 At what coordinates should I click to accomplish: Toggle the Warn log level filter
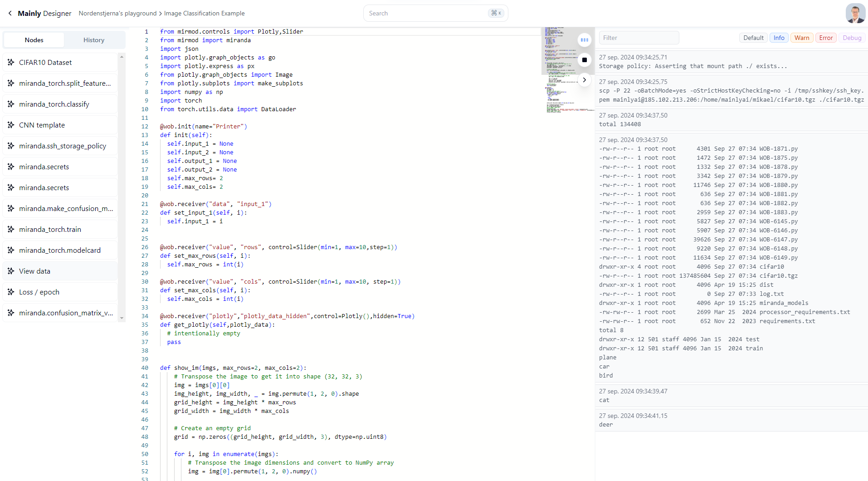[x=801, y=38]
